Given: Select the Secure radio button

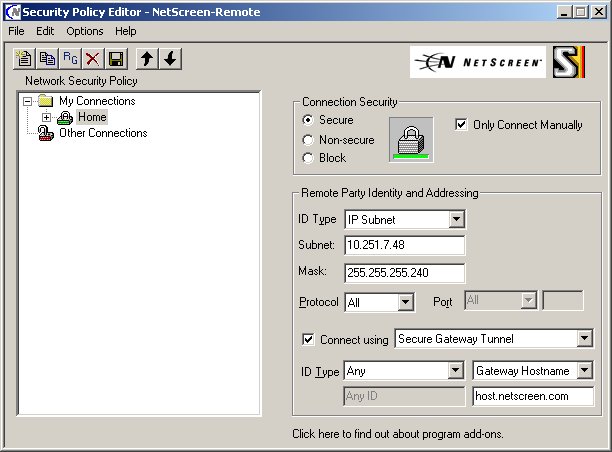Looking at the screenshot, I should (x=308, y=120).
